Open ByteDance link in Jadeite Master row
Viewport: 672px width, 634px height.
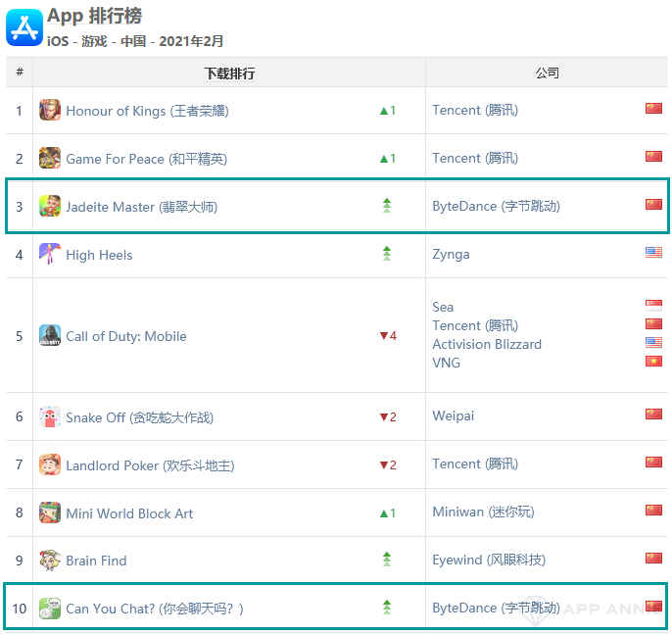497,206
